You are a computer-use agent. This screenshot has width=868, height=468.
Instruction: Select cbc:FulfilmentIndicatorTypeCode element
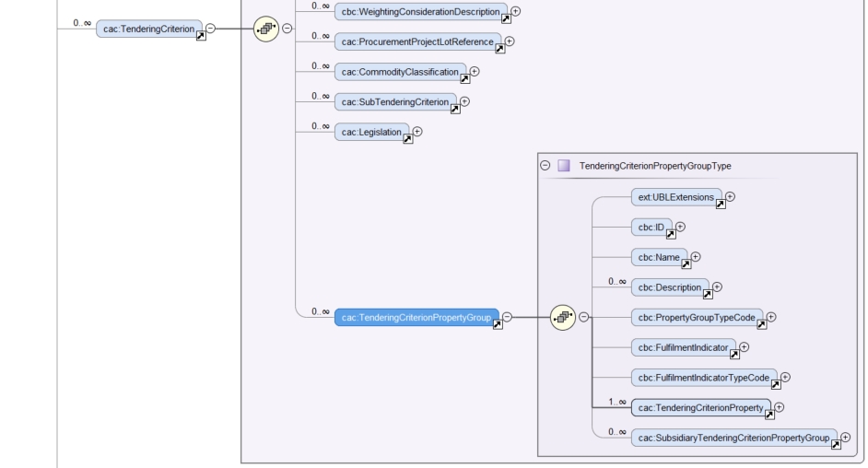[704, 378]
